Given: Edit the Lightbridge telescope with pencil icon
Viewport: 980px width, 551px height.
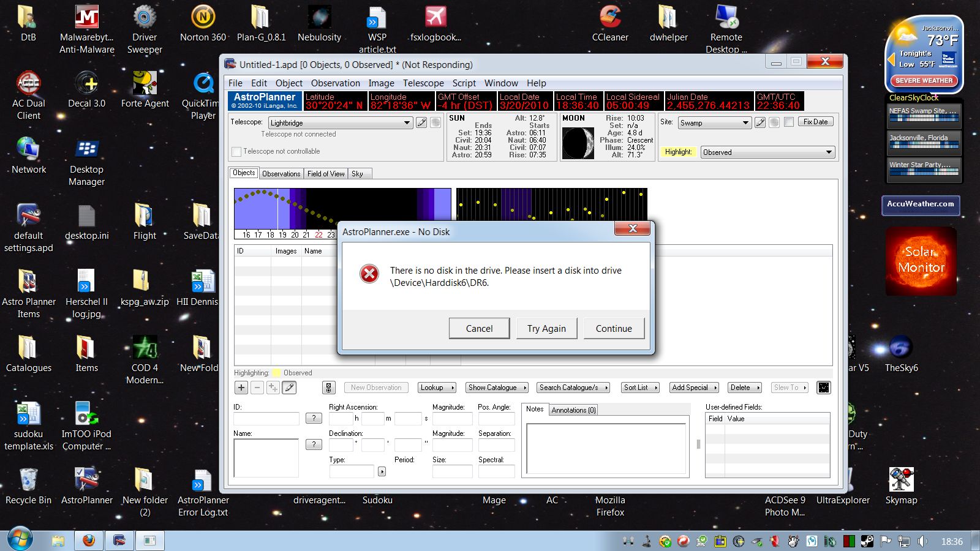Looking at the screenshot, I should tap(421, 122).
